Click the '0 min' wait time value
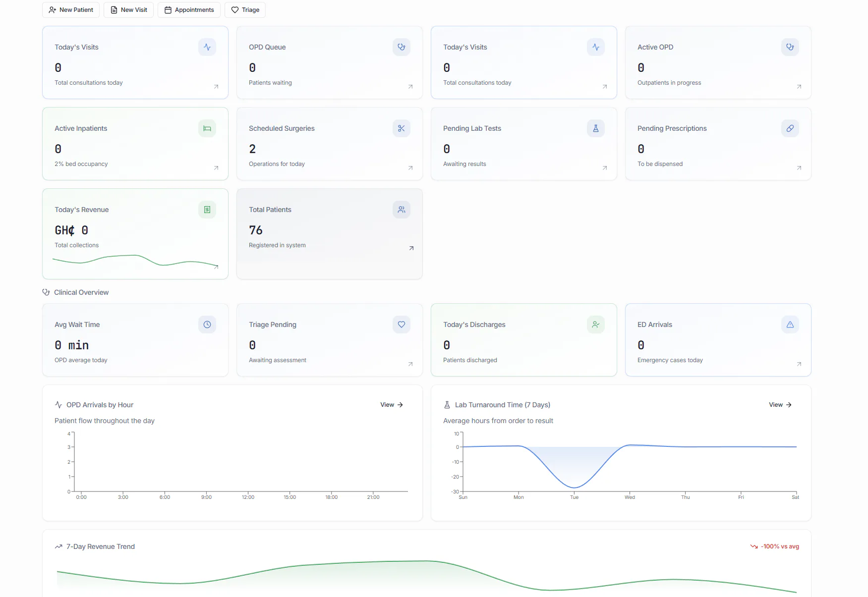Viewport: 868px width, 597px height. (71, 345)
